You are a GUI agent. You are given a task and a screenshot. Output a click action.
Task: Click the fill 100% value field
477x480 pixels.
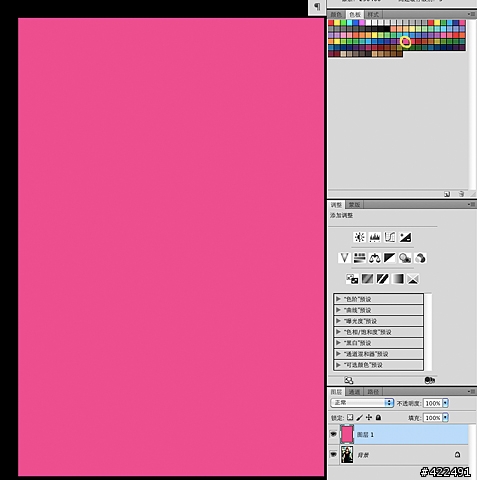433,418
